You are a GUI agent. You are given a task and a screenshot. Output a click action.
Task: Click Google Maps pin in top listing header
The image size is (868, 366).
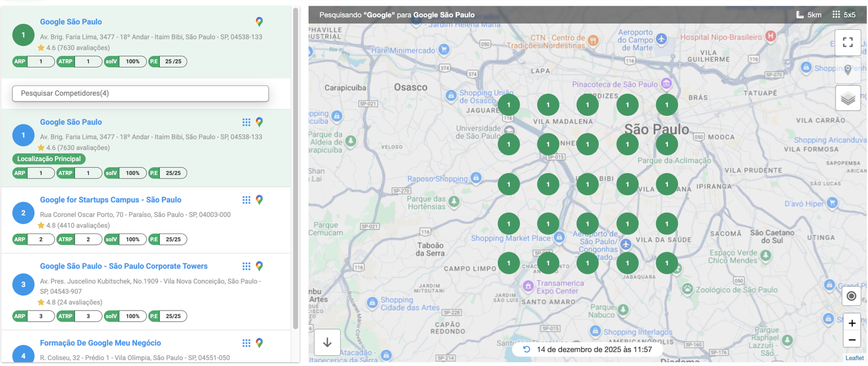click(259, 22)
